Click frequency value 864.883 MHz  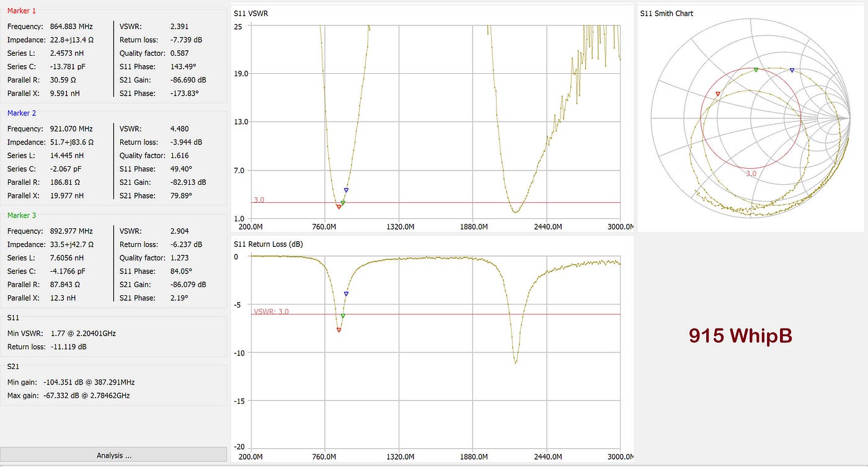71,27
